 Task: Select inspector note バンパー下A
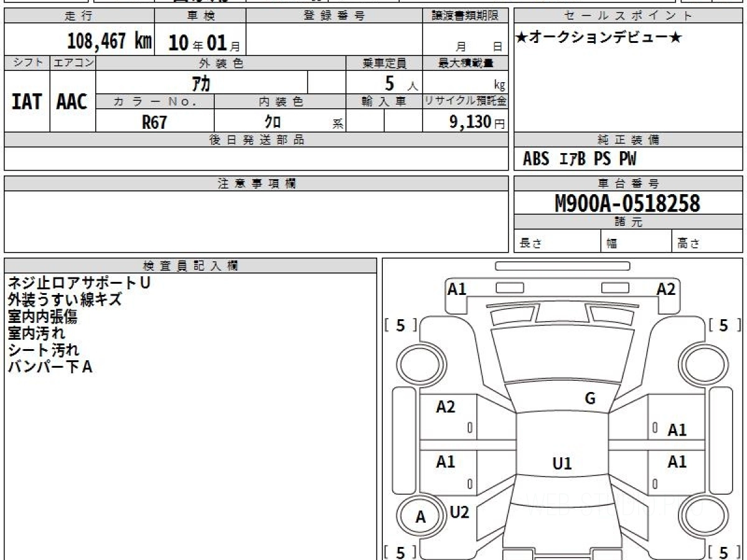(50, 367)
